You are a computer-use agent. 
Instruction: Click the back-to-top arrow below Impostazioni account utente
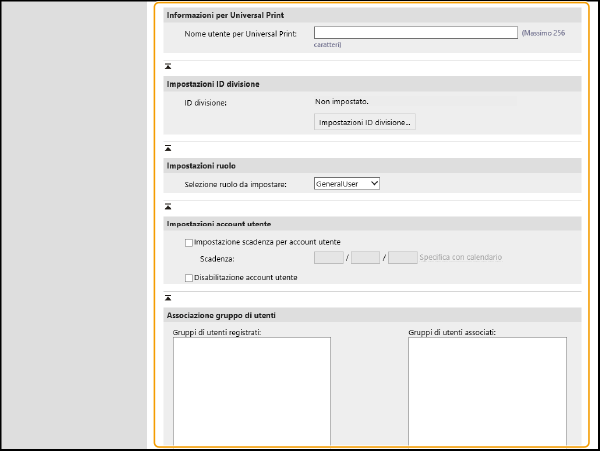coord(168,297)
